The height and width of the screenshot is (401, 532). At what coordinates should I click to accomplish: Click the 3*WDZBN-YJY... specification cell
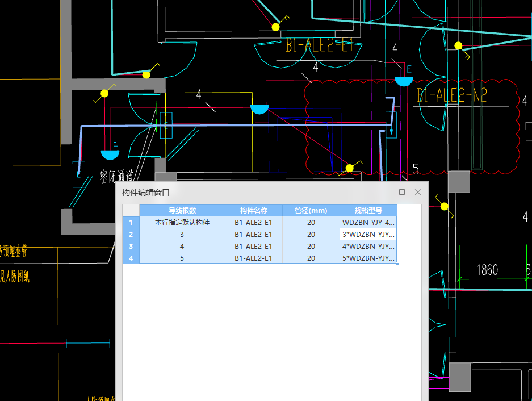click(x=368, y=234)
